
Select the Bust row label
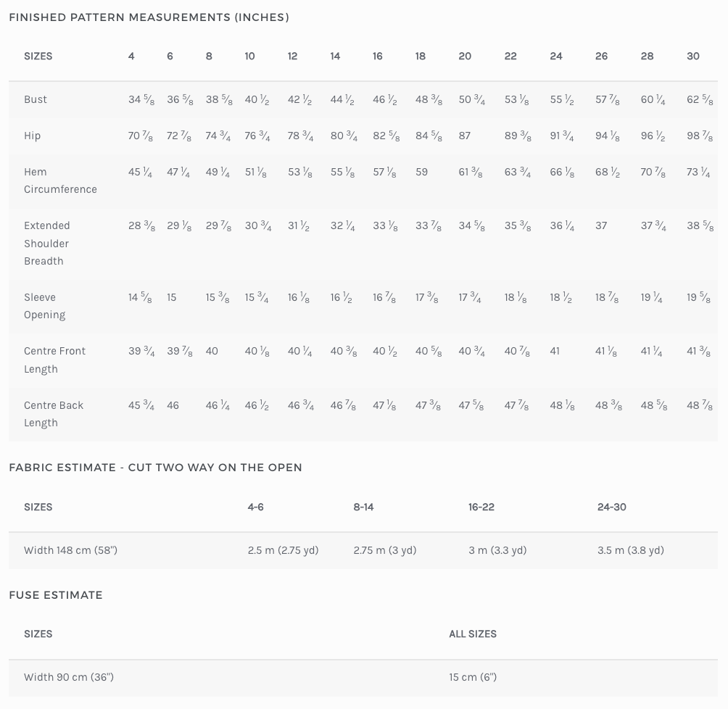pos(36,99)
